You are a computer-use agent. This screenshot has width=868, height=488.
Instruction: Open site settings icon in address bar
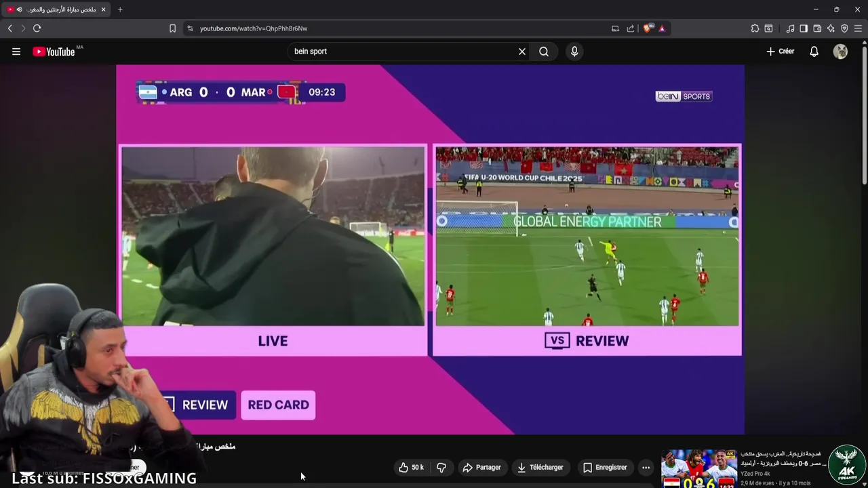click(190, 28)
